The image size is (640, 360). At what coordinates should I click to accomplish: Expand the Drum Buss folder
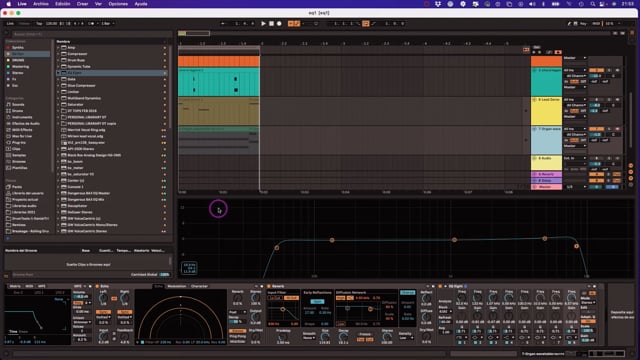(58, 60)
